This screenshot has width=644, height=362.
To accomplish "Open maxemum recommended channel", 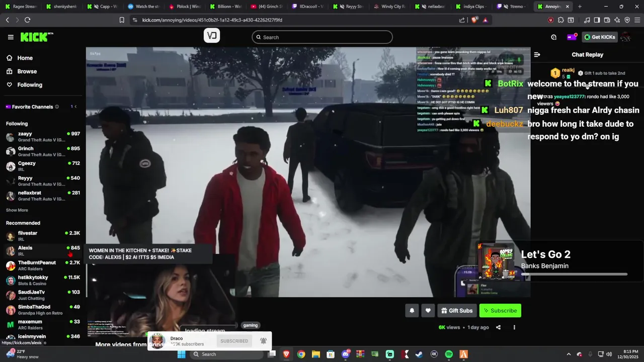I will tap(43, 324).
